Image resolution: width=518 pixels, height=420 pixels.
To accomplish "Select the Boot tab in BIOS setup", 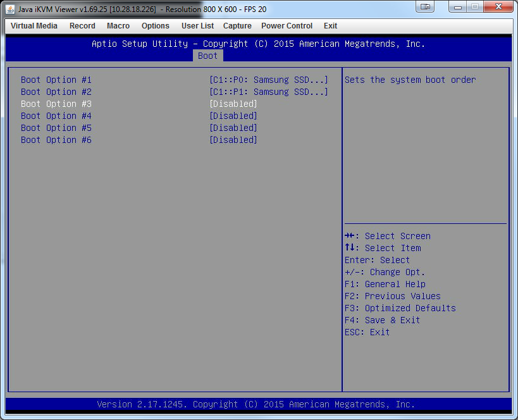I will (x=207, y=56).
